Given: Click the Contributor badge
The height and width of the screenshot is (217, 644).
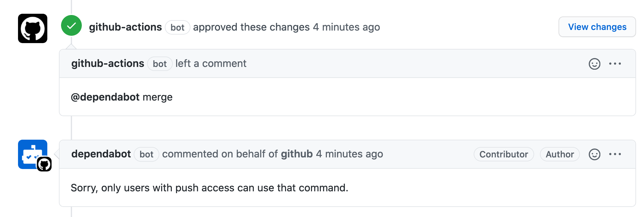Looking at the screenshot, I should (504, 154).
